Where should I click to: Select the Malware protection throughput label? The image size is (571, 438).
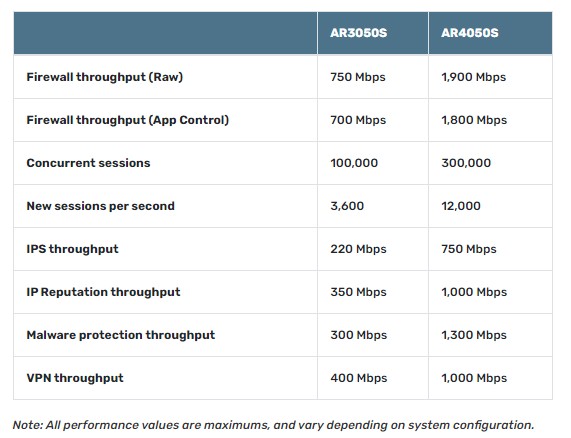pyautogui.click(x=121, y=335)
